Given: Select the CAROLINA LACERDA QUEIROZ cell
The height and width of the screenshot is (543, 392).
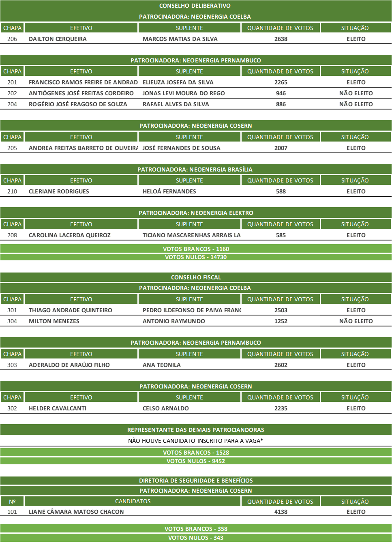Looking at the screenshot, I should [70, 235].
